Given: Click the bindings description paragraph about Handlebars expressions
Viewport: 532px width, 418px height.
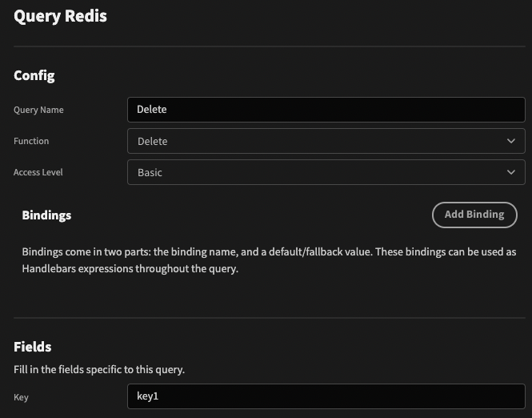Looking at the screenshot, I should coord(269,260).
